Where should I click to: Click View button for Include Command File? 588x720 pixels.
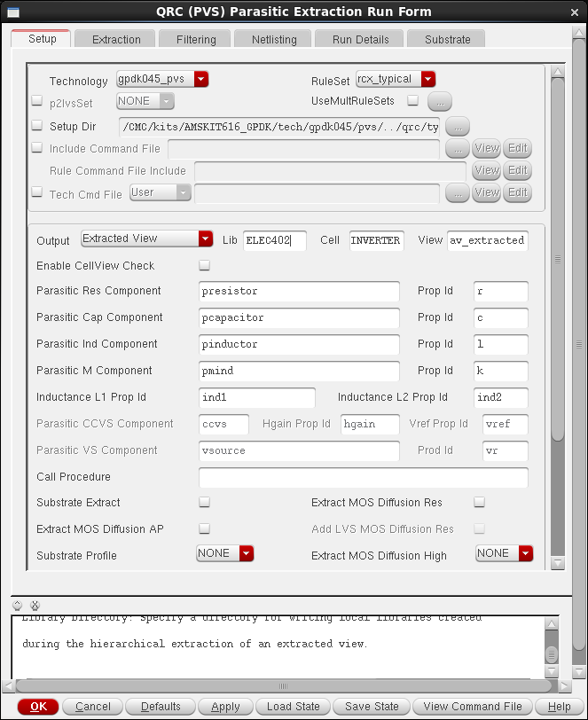[487, 148]
